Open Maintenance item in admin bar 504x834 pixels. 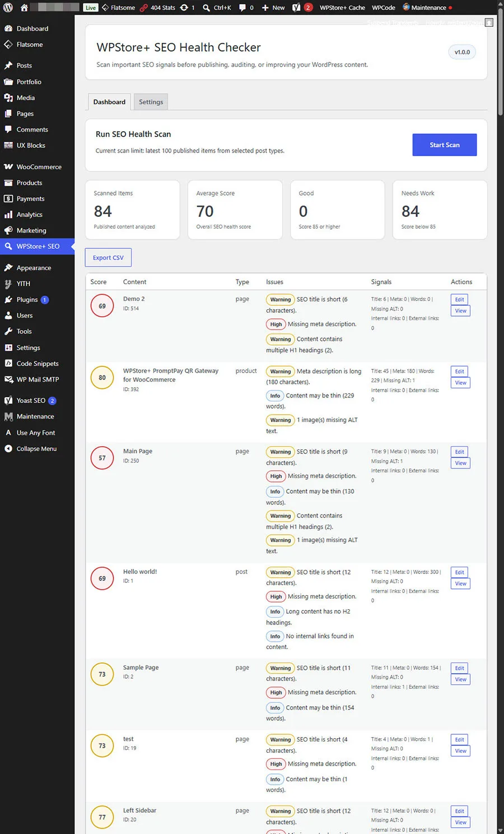point(427,8)
